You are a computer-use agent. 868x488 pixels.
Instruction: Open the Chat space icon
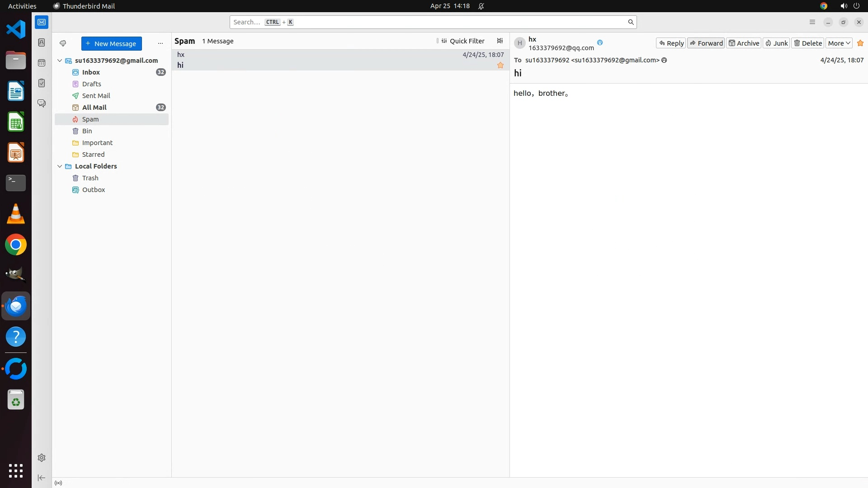pos(42,103)
